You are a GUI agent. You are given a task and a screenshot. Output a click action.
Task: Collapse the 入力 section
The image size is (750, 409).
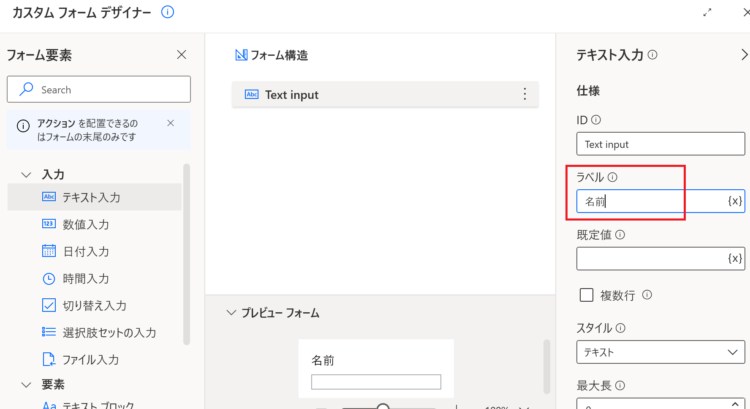coord(26,175)
